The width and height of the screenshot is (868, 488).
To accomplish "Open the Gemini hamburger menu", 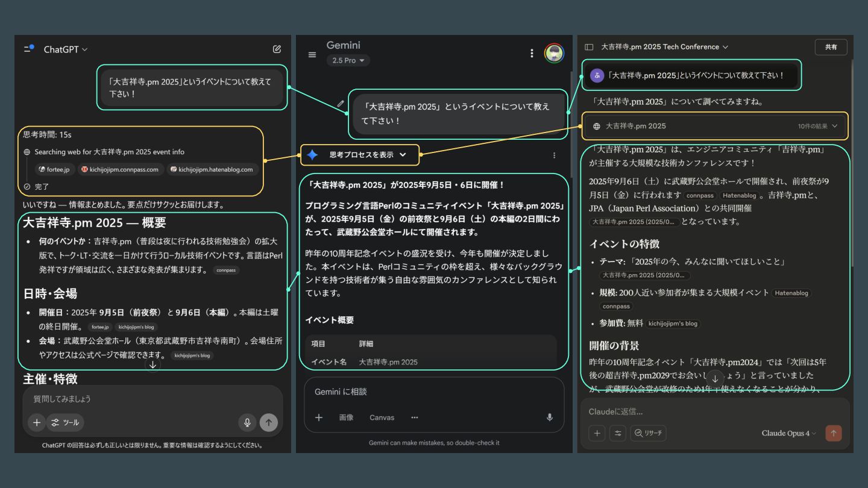I will 312,54.
